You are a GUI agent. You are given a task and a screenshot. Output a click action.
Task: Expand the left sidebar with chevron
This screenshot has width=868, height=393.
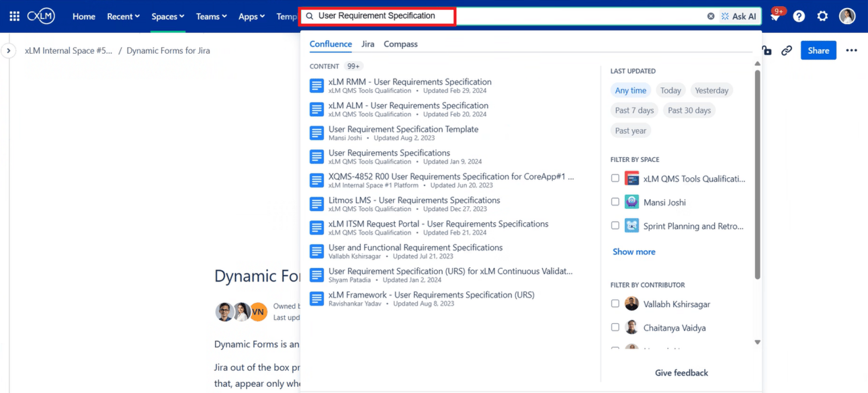click(x=8, y=50)
